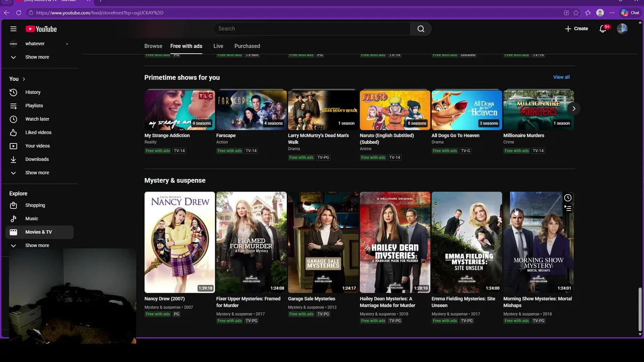Open the Nancy Drew (2007) title link

point(165,299)
